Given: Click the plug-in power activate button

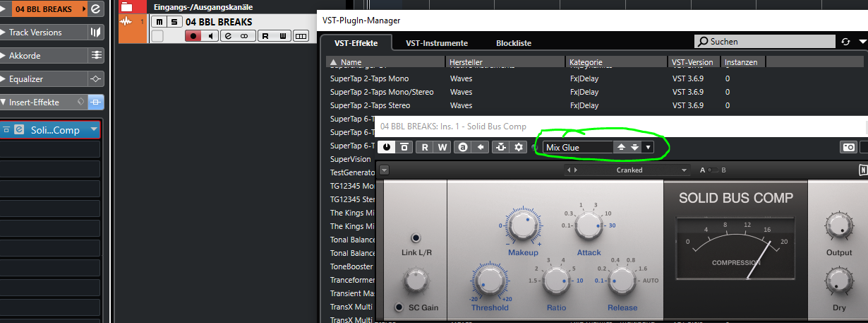Looking at the screenshot, I should (x=387, y=147).
